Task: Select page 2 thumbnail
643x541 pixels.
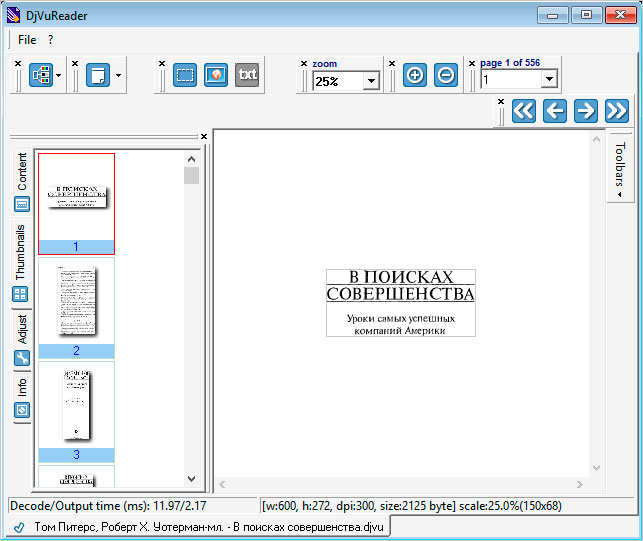Action: [76, 308]
